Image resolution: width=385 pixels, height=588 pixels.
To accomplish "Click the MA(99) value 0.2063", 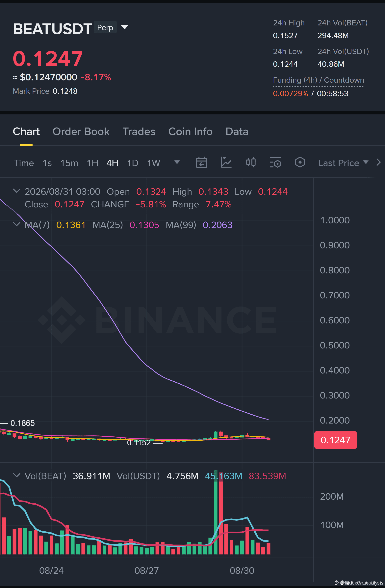I will [218, 225].
